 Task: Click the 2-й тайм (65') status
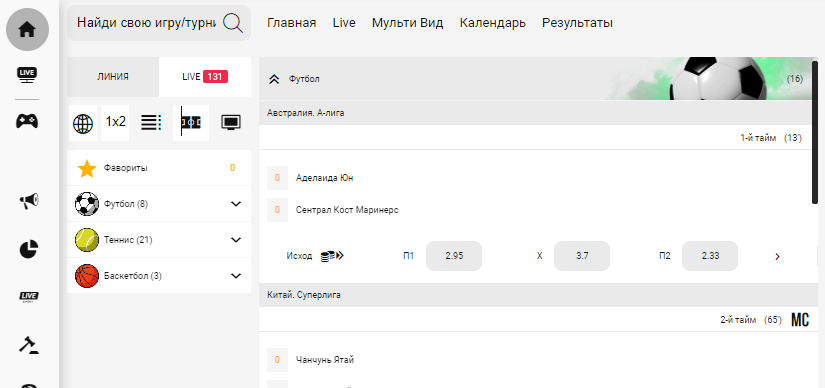click(x=751, y=320)
